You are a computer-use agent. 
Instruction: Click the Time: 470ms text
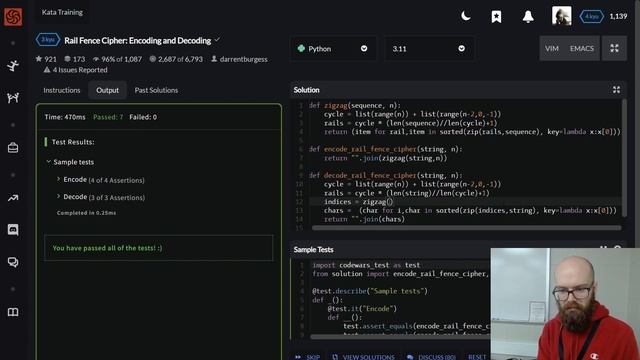click(x=65, y=117)
